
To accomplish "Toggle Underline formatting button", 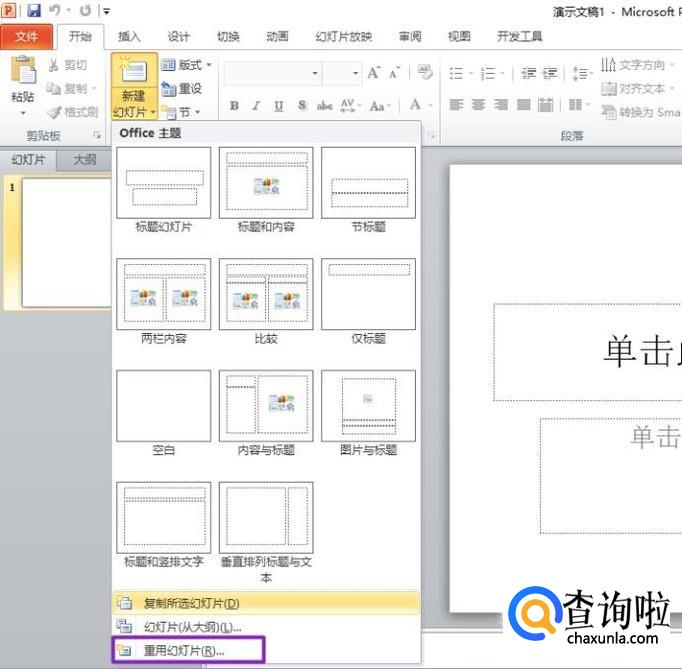I will pyautogui.click(x=277, y=106).
